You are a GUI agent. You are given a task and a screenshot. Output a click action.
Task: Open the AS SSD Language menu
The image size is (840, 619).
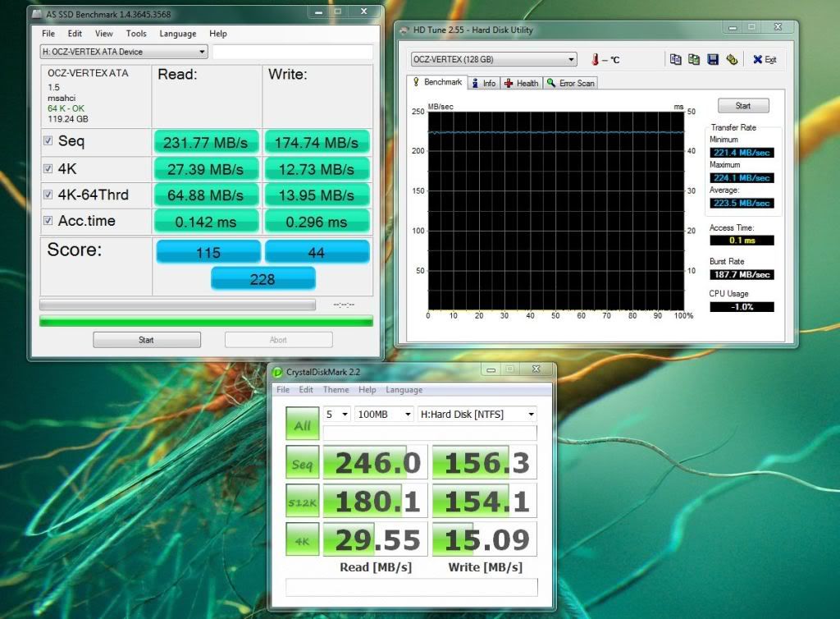tap(178, 33)
